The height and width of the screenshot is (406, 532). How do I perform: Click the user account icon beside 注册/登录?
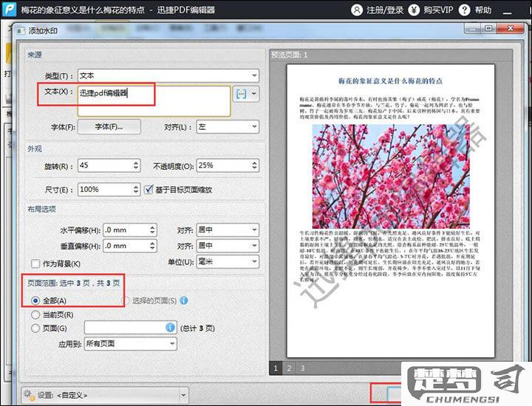357,10
